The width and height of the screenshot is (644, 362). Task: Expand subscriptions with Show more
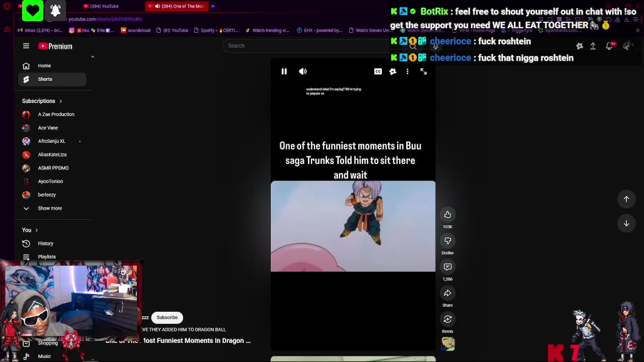[52, 208]
